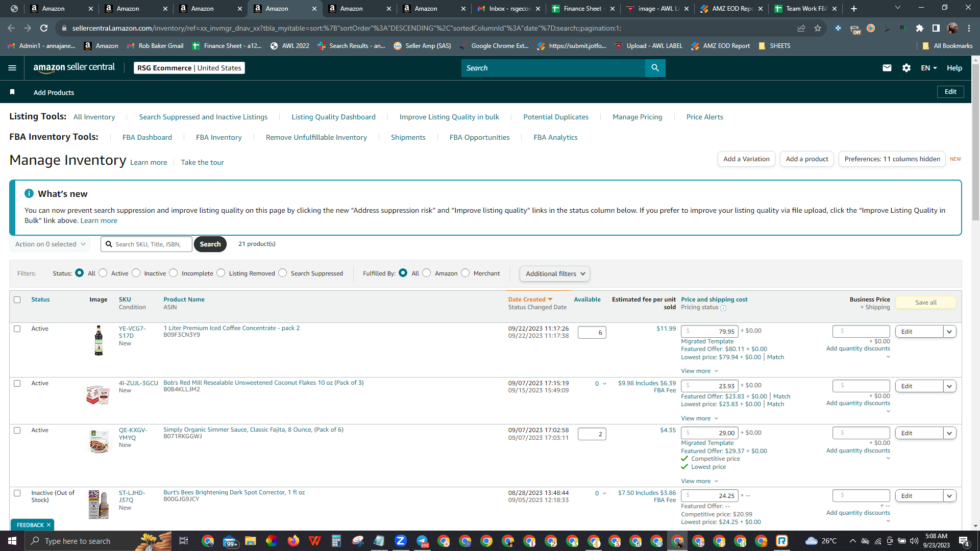Open the settings gear icon
This screenshot has width=980, height=551.
906,68
